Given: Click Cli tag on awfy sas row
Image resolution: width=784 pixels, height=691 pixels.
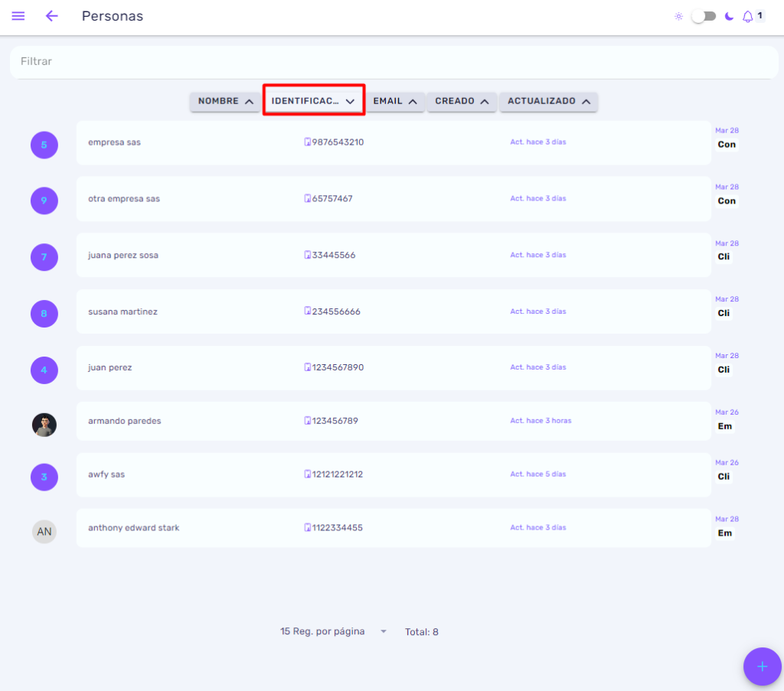Looking at the screenshot, I should tap(724, 477).
